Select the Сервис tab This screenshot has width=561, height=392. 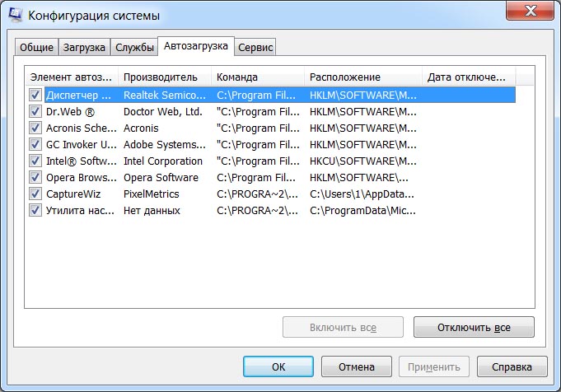[255, 48]
